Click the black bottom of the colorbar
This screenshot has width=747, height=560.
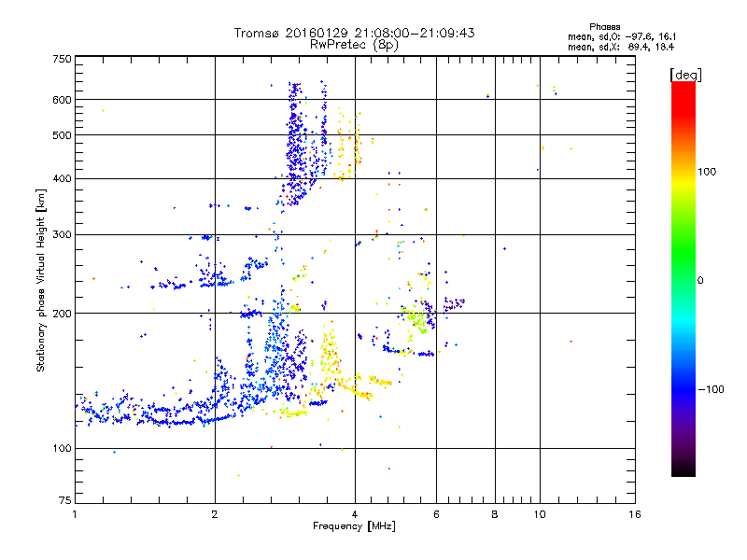coord(684,469)
